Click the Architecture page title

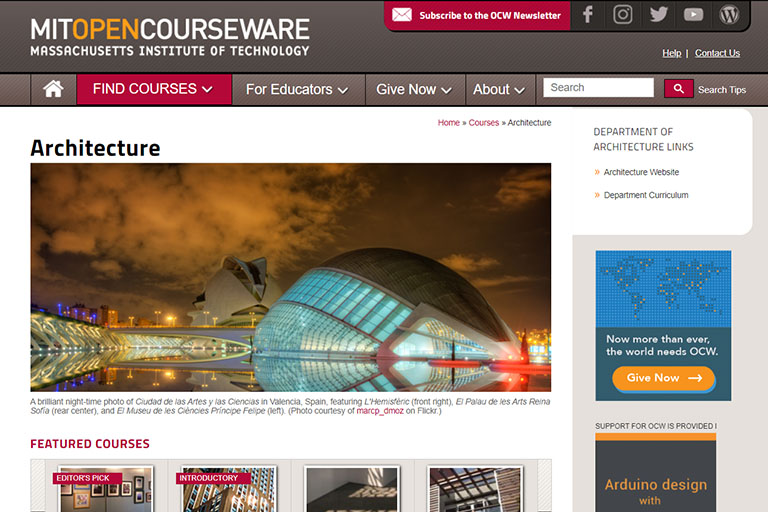point(96,148)
